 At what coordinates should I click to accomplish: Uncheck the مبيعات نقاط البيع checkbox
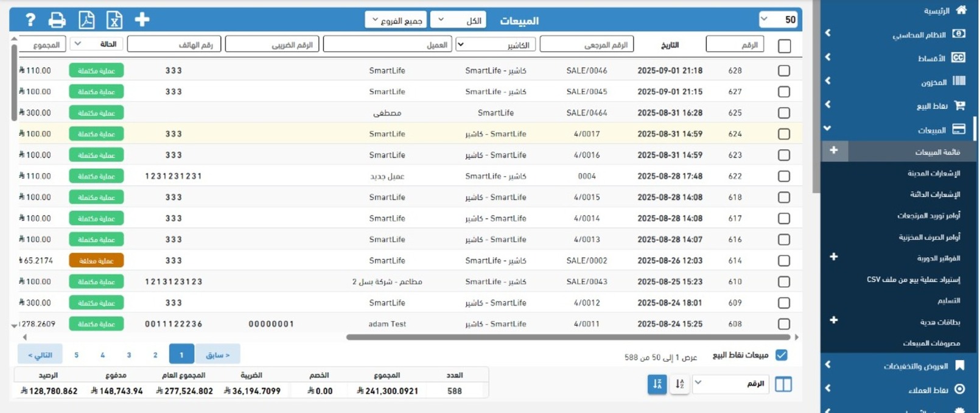[782, 355]
